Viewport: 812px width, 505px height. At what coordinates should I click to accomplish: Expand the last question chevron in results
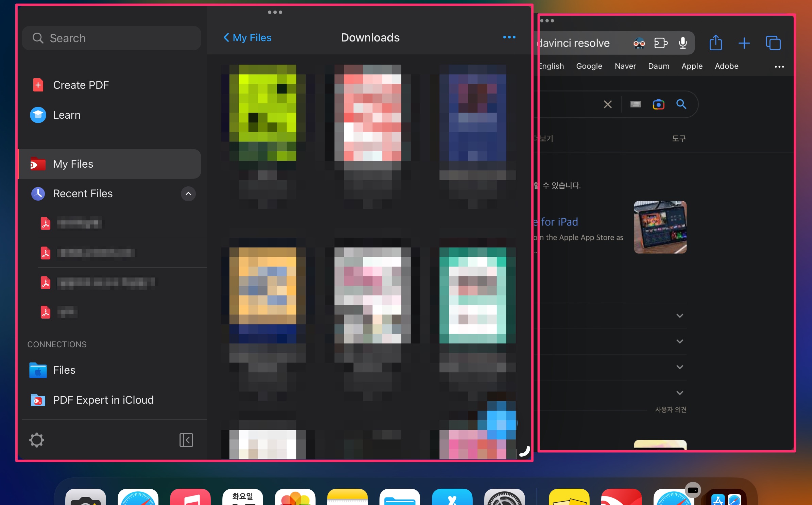[x=680, y=393]
